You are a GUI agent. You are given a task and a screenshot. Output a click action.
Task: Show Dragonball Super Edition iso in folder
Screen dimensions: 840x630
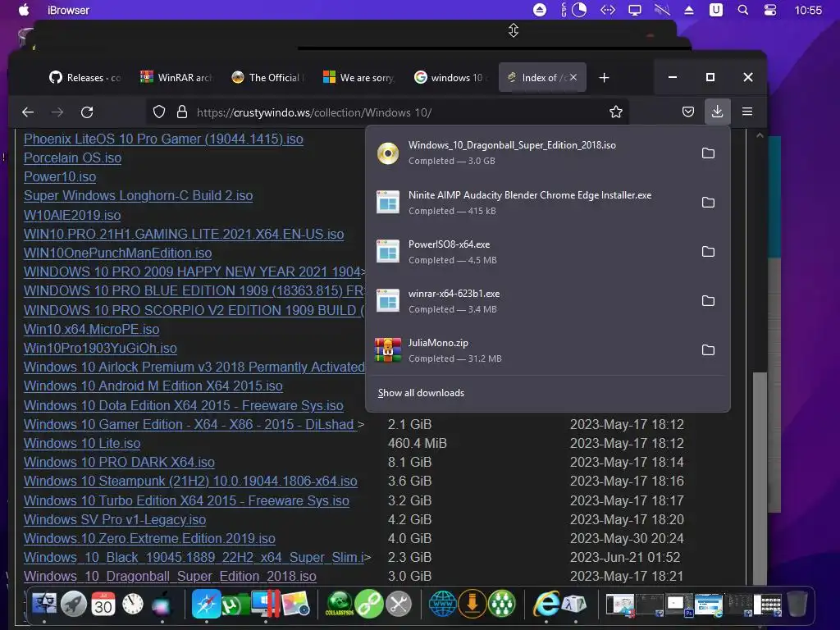tap(708, 153)
